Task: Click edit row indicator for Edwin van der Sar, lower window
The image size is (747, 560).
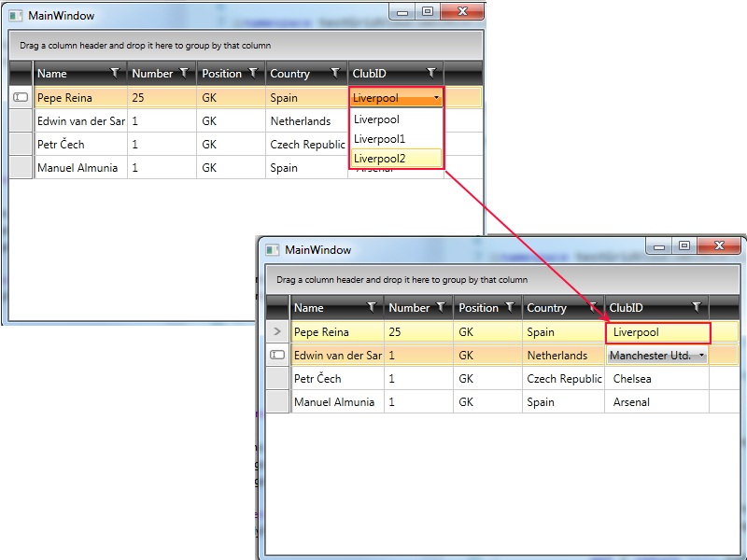Action: click(x=277, y=355)
